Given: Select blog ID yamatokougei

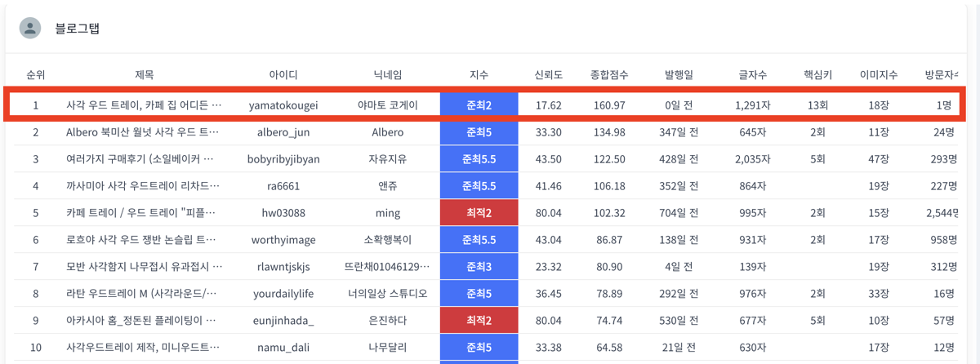Looking at the screenshot, I should tap(283, 105).
